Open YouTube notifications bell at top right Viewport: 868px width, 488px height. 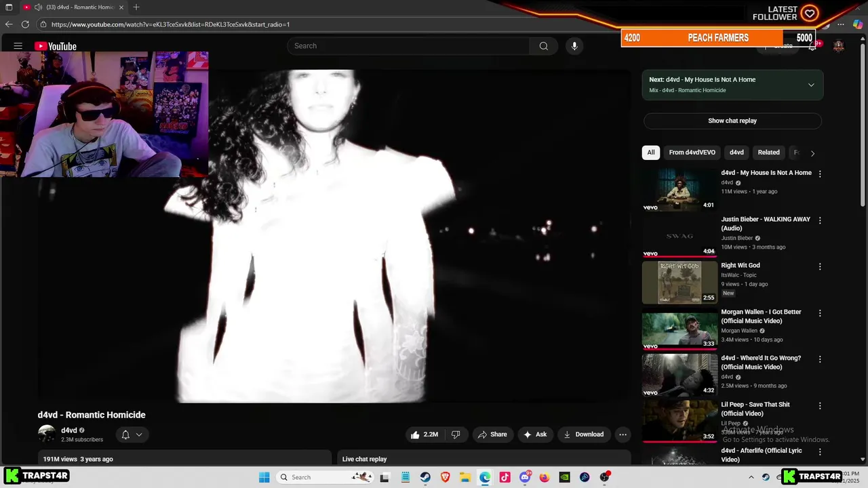[812, 46]
